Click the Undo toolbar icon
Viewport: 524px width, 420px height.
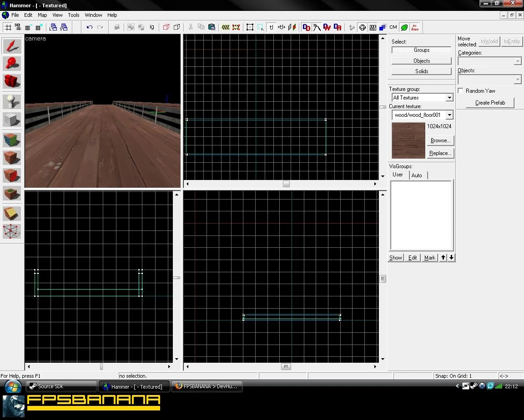pyautogui.click(x=89, y=27)
